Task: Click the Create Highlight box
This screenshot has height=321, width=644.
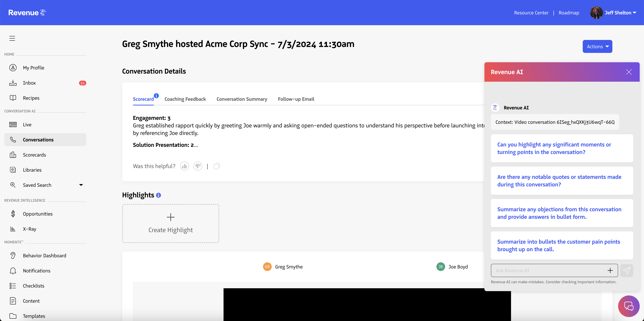Action: click(x=171, y=223)
